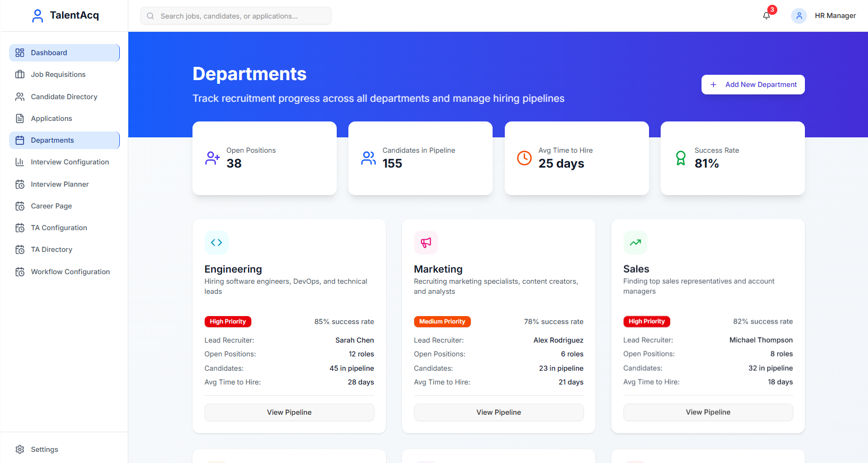This screenshot has height=463, width=868.
Task: Click the Avg Time to Hire clock icon
Action: (524, 158)
